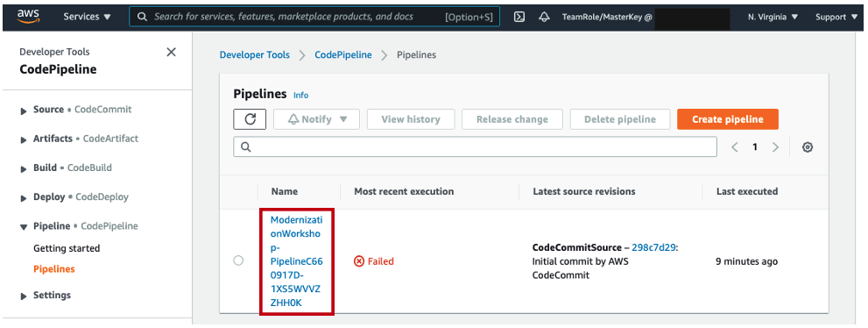Click the AWS logo home icon
868x328 pixels.
click(28, 17)
